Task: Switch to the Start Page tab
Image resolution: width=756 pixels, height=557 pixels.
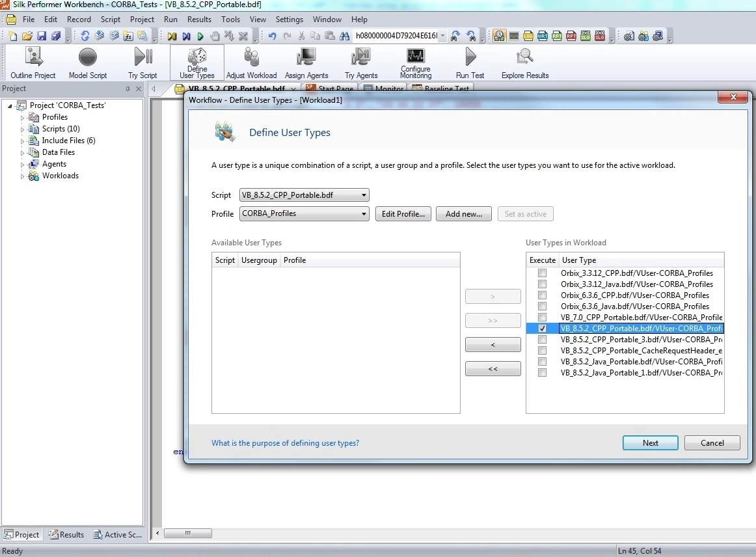Action: (331, 88)
